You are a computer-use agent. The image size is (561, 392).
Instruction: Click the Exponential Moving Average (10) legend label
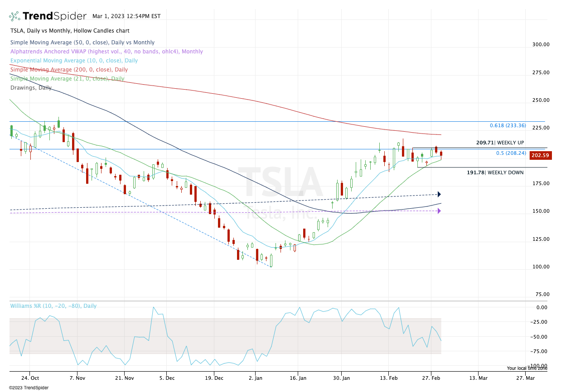[x=74, y=61]
